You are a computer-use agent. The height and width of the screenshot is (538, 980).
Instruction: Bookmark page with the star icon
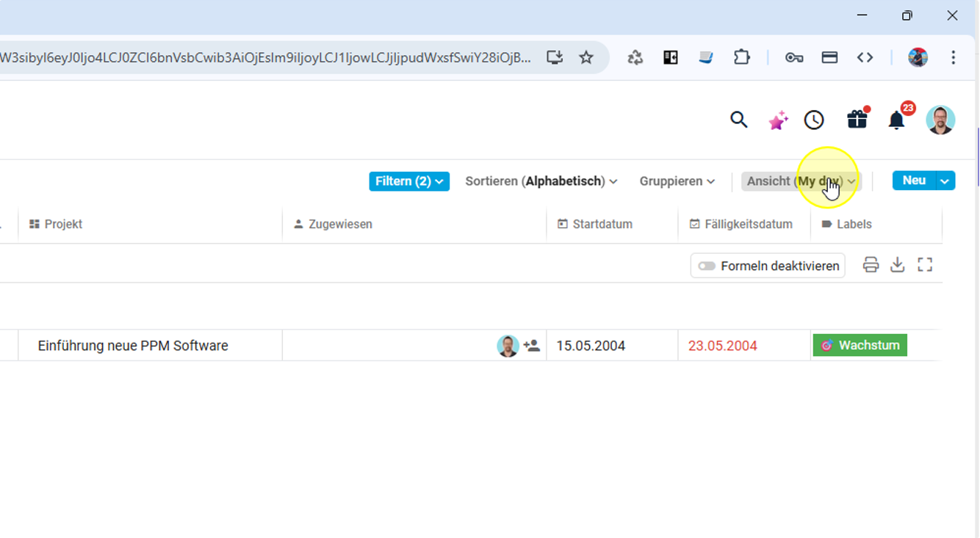(586, 57)
